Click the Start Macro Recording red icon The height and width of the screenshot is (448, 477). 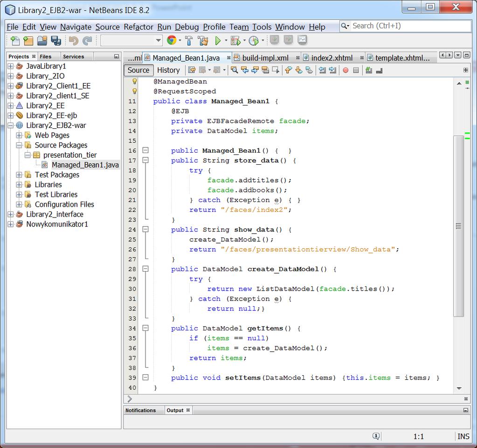click(x=346, y=70)
